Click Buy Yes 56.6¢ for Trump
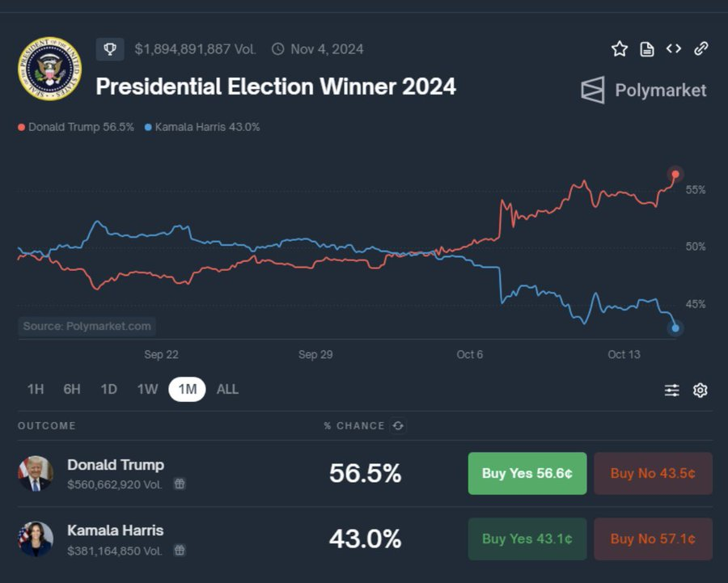728x583 pixels. (x=527, y=473)
